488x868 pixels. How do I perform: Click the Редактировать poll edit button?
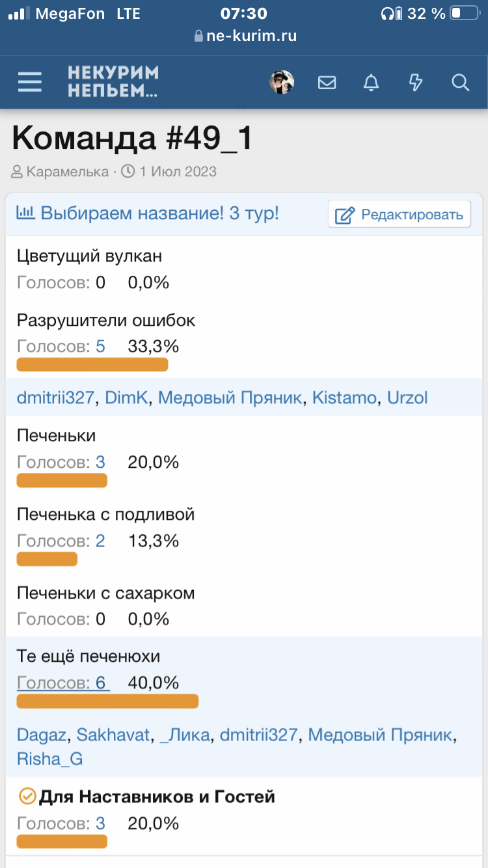pos(400,214)
